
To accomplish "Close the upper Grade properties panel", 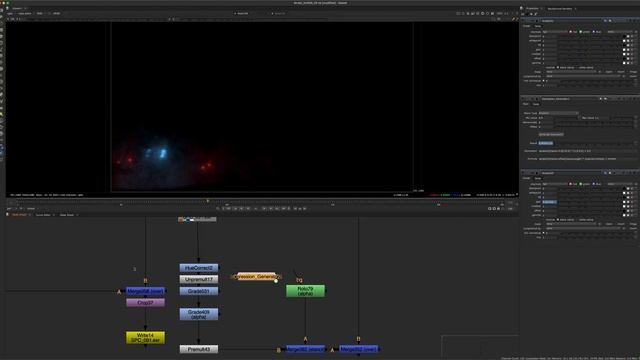I will 638,20.
